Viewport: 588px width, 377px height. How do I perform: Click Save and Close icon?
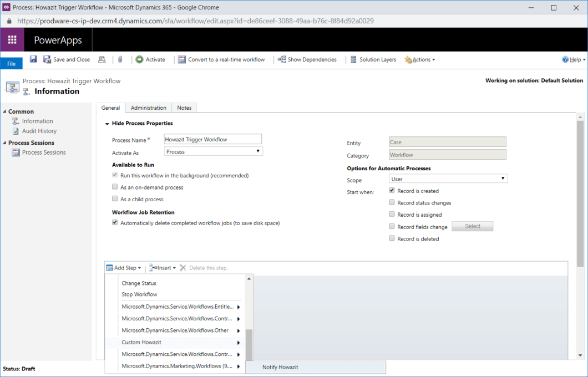47,59
